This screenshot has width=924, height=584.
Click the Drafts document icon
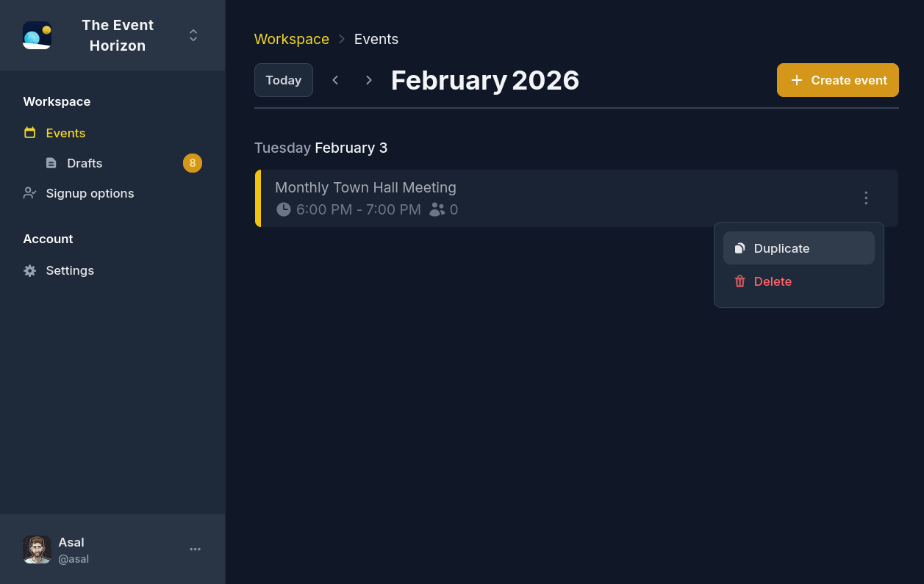click(x=51, y=163)
